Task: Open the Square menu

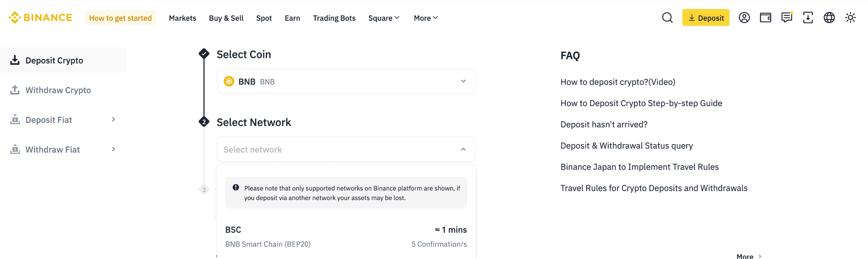Action: point(384,18)
